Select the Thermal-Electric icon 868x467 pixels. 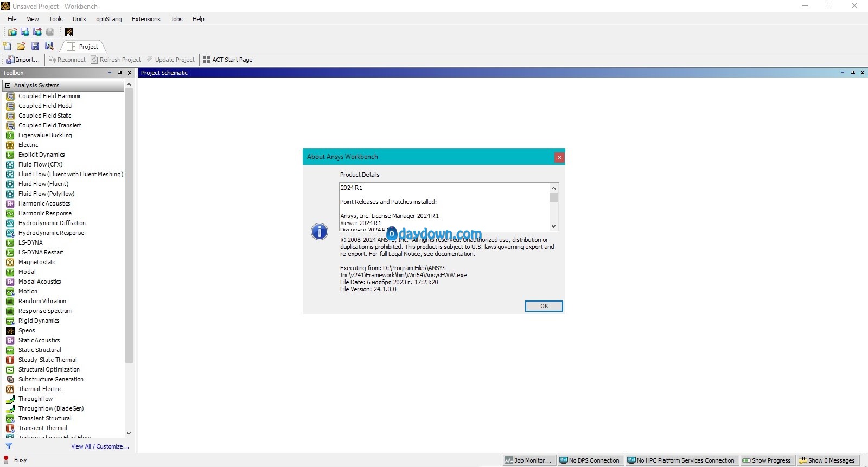10,389
